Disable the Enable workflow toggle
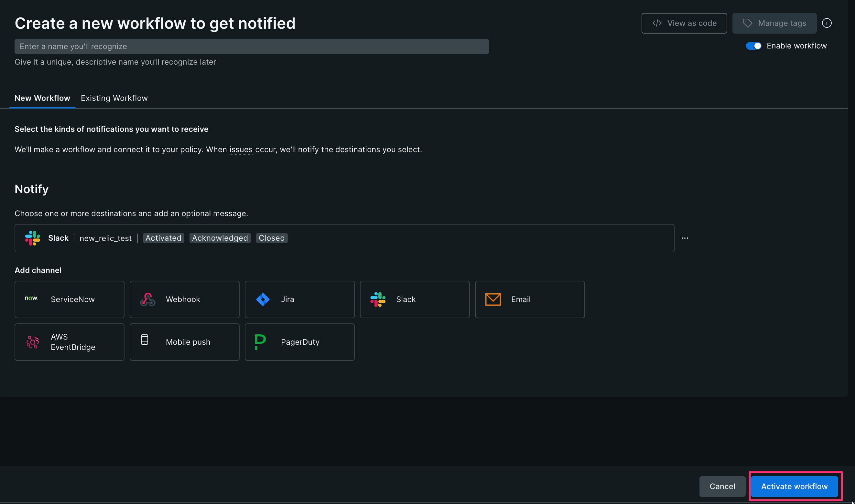This screenshot has height=504, width=855. coord(754,46)
